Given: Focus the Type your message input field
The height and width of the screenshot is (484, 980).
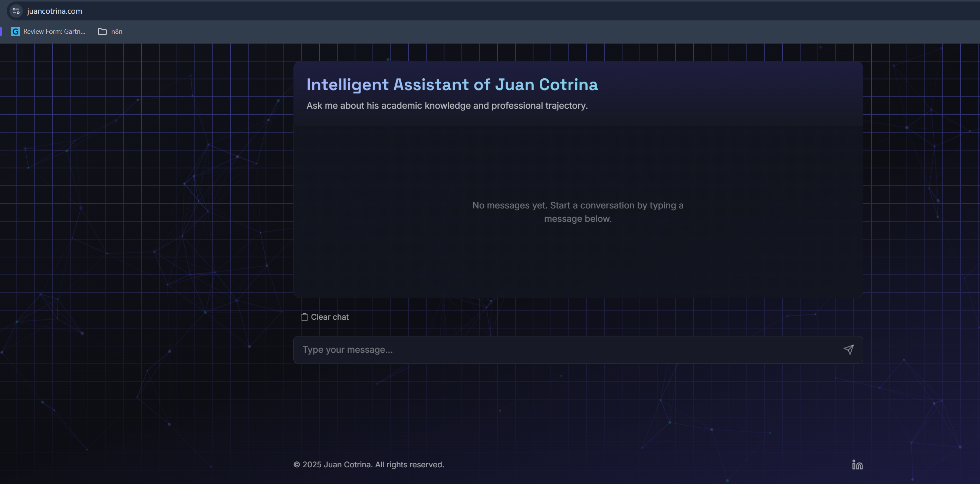Looking at the screenshot, I should point(563,350).
